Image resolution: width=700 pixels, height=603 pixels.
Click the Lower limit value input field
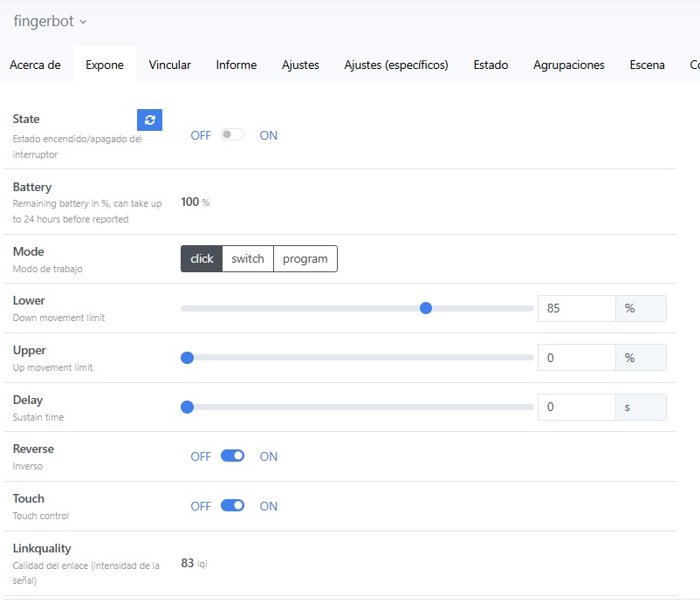pyautogui.click(x=576, y=308)
